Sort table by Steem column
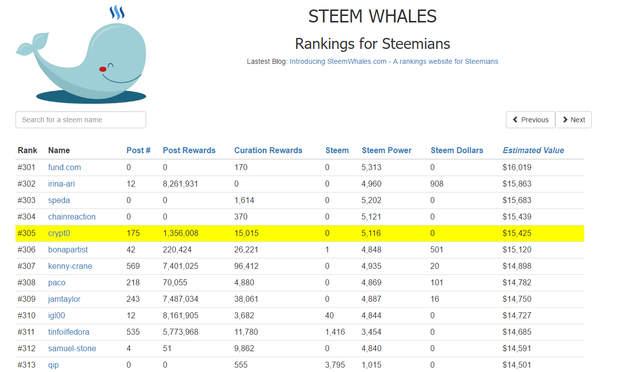Image resolution: width=640 pixels, height=372 pixels. [337, 150]
